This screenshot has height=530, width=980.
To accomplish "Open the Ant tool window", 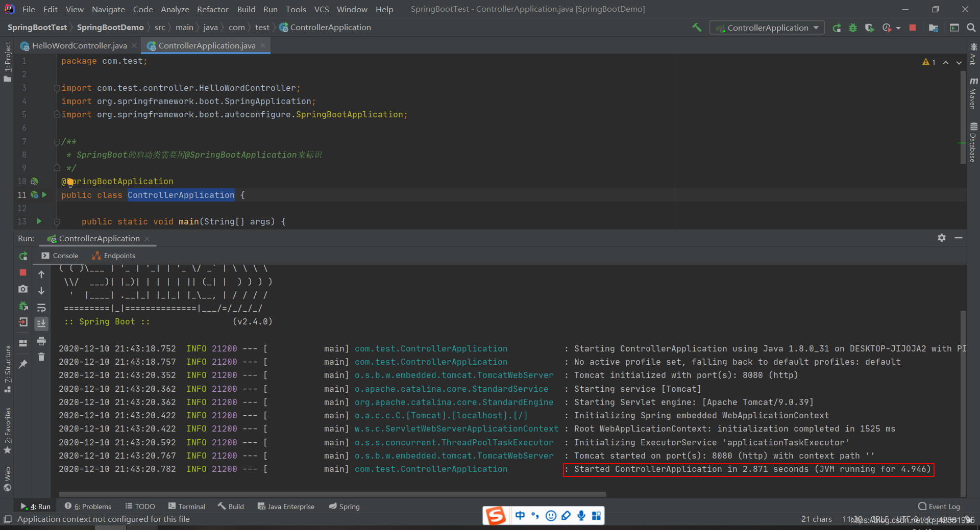I will 973,54.
